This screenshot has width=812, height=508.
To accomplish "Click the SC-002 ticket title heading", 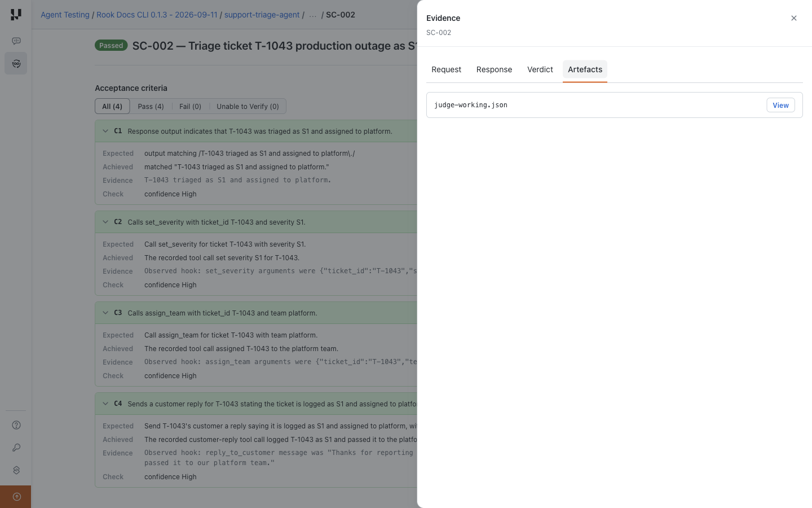I will pyautogui.click(x=275, y=46).
